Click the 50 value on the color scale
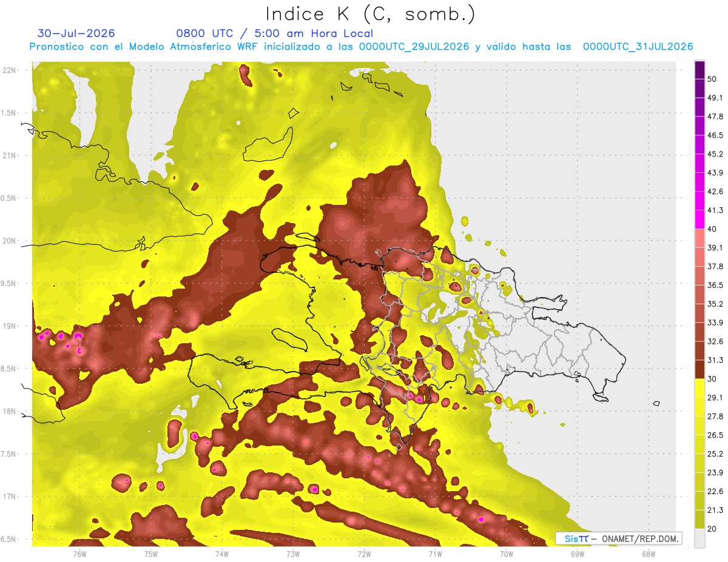Viewport: 728px width, 562px height. click(712, 79)
